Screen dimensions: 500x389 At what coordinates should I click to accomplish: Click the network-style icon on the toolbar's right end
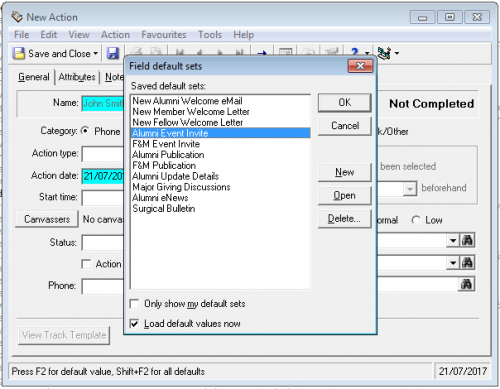[384, 53]
